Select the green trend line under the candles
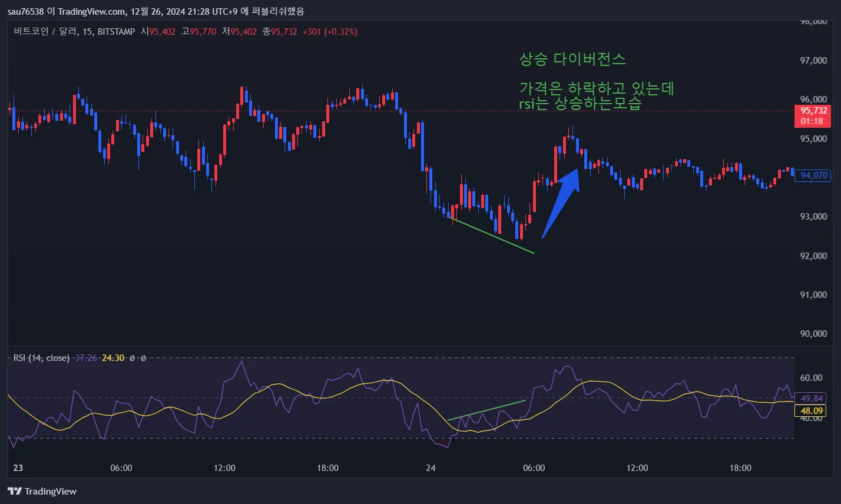This screenshot has height=504, width=841. pyautogui.click(x=492, y=236)
